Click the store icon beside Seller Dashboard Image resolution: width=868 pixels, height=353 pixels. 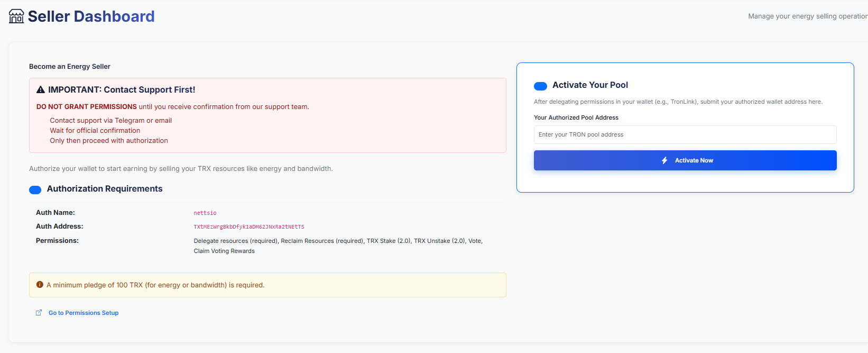tap(16, 16)
